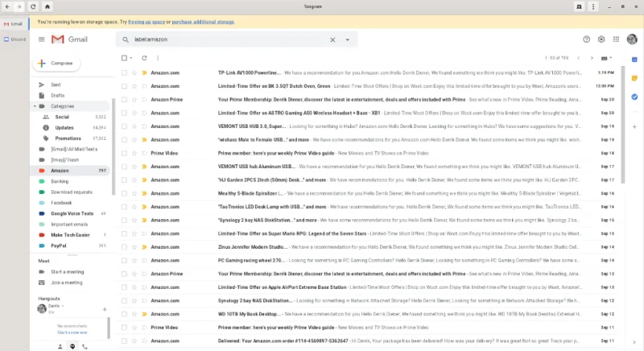Open the Banking label
644x351 pixels.
[60, 181]
